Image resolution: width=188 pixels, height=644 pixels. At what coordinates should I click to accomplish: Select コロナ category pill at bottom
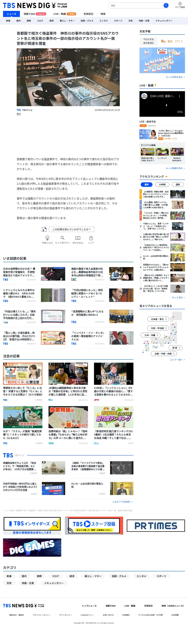click(56, 576)
